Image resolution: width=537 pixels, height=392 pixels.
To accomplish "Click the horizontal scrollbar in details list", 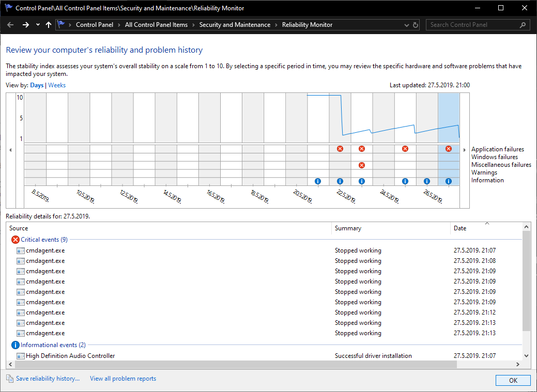I will pyautogui.click(x=233, y=365).
